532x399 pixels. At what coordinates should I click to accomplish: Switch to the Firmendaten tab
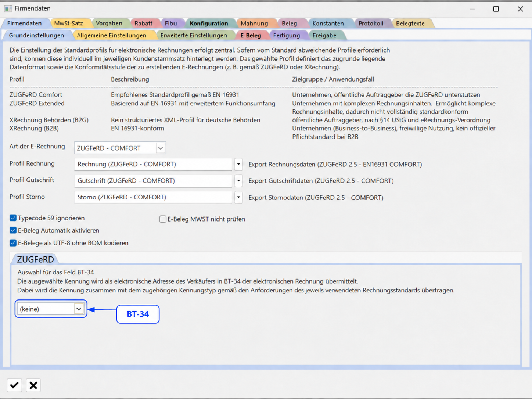tap(24, 23)
